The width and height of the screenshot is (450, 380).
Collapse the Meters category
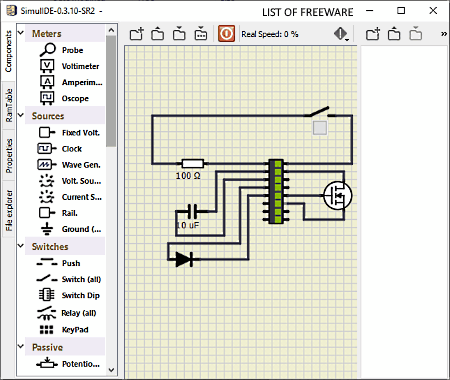[21, 33]
